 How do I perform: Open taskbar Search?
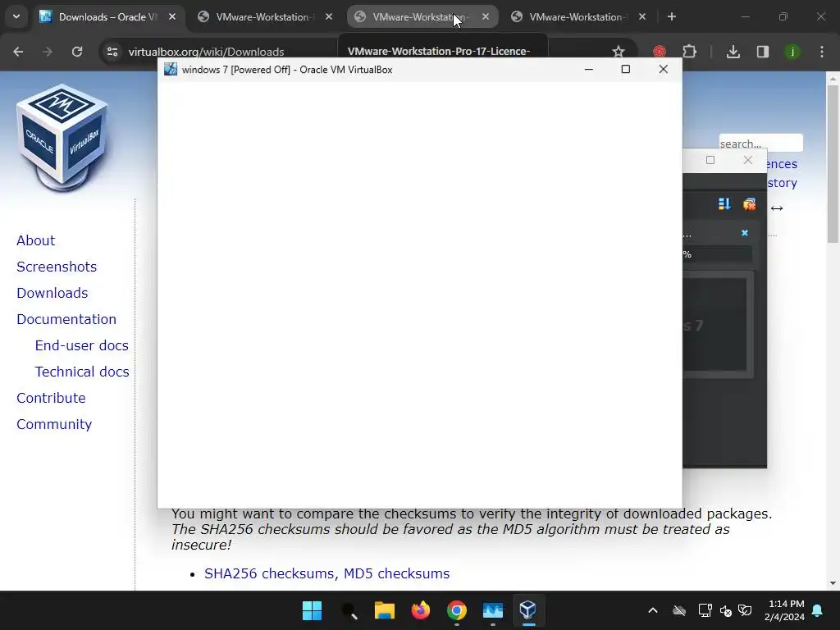pos(349,610)
